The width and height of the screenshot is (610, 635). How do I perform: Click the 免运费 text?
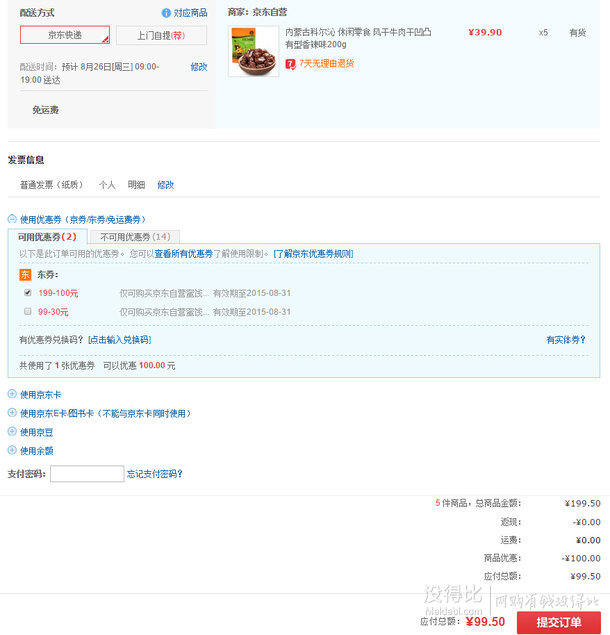45,110
